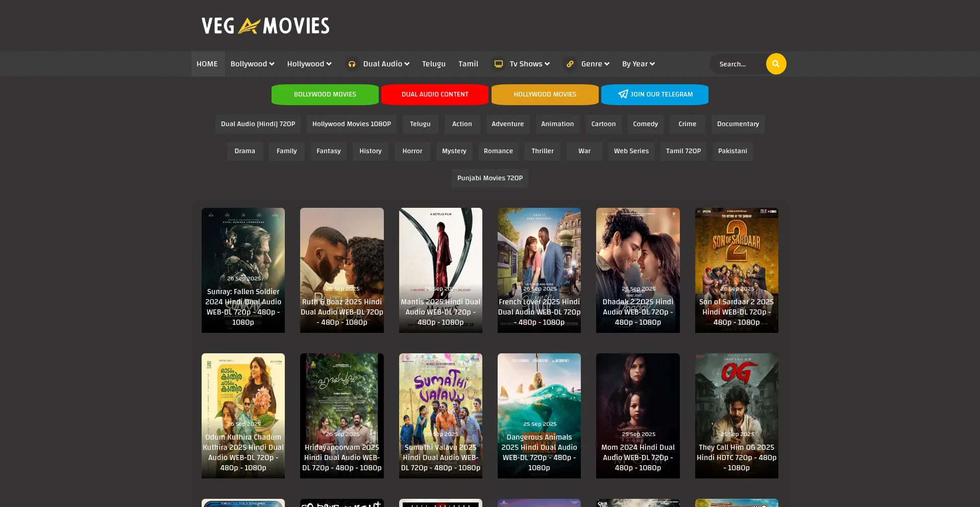Open Mom 2024 Hindi Dual Audio poster
The height and width of the screenshot is (507, 980).
click(x=638, y=416)
